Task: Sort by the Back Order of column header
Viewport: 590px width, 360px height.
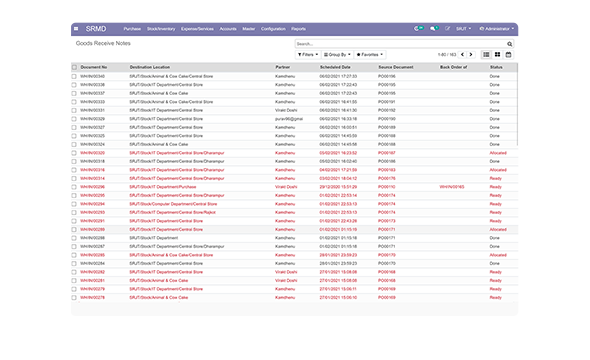Action: pyautogui.click(x=453, y=67)
